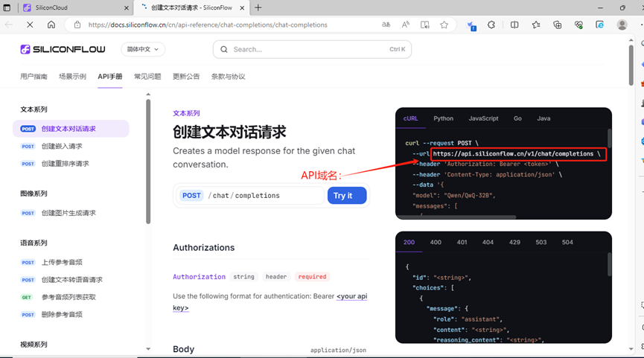Viewport: 644px width, 358px height.
Task: Open 创建嵌入请求 sidebar item
Action: point(71,146)
